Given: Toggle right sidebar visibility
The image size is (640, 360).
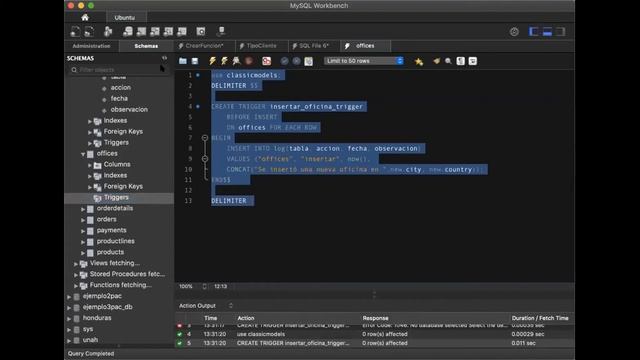Looking at the screenshot, I should click(x=561, y=31).
